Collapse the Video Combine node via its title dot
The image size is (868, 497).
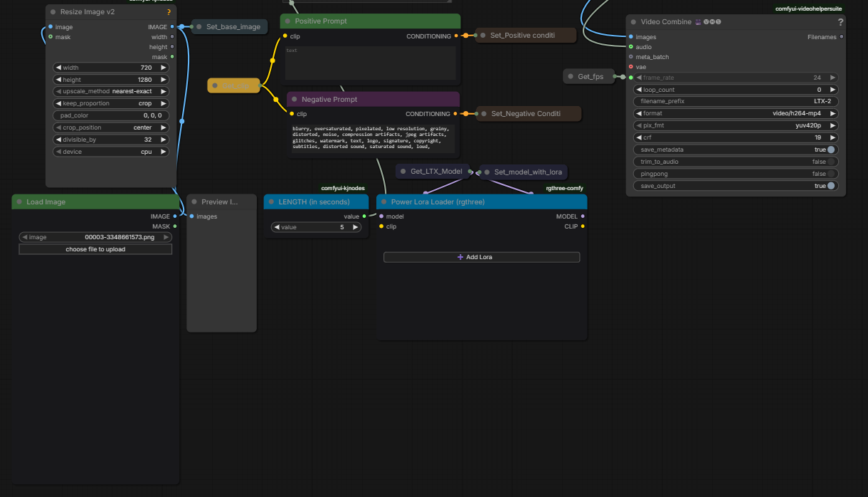[x=633, y=22]
